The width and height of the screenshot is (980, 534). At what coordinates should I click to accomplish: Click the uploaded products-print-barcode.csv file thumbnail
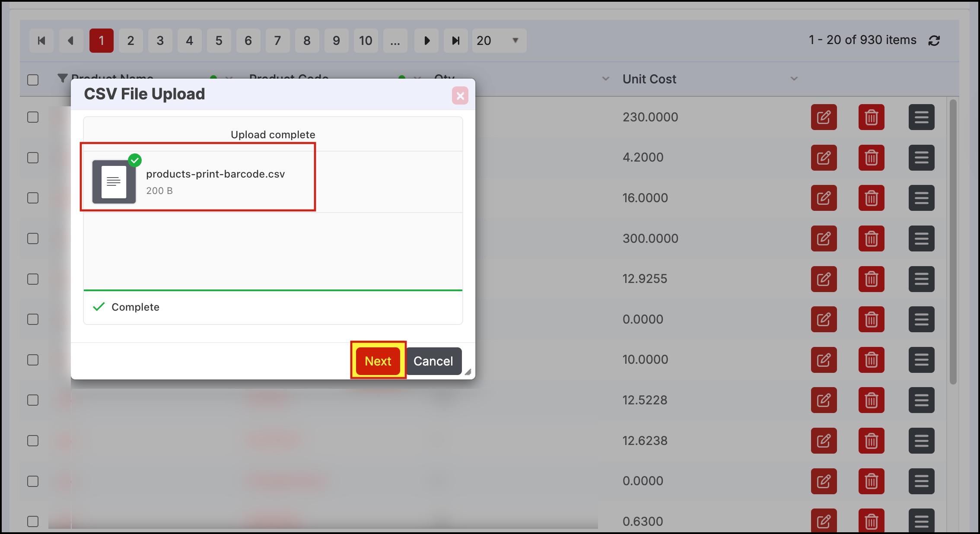(114, 181)
